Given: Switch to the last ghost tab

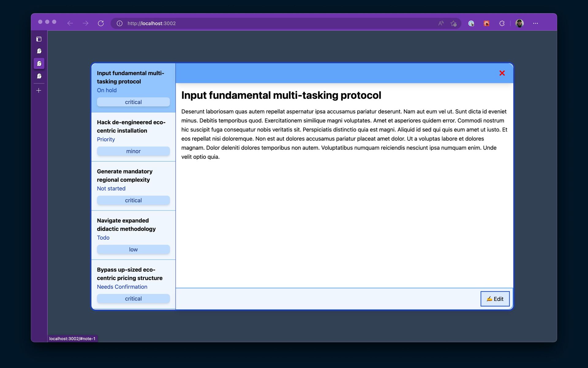Looking at the screenshot, I should click(x=39, y=76).
